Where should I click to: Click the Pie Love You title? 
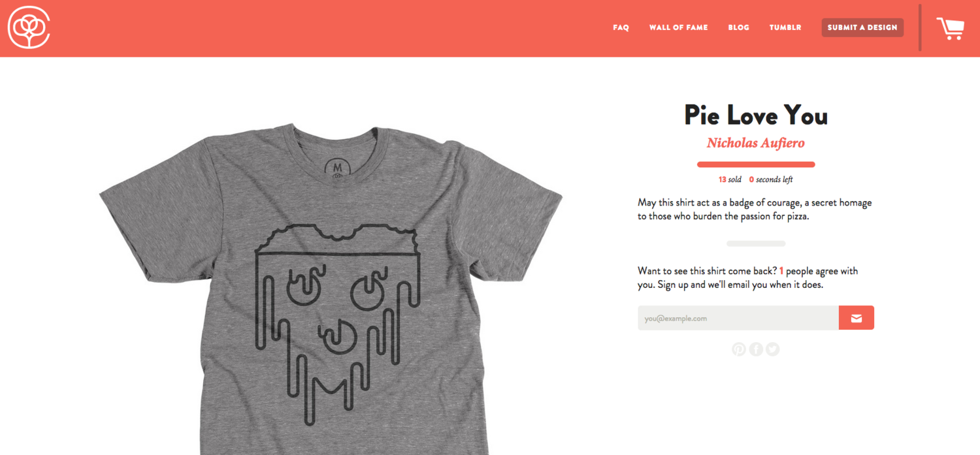tap(756, 116)
